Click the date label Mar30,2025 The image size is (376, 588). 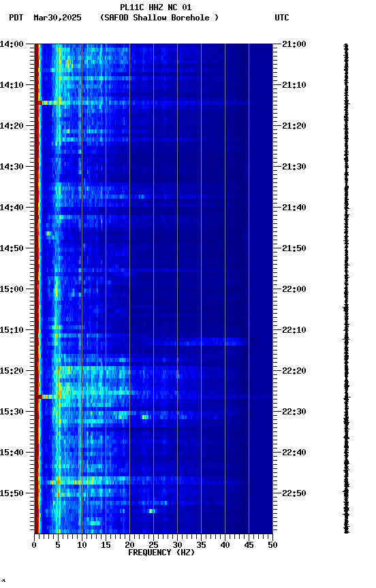pos(57,18)
